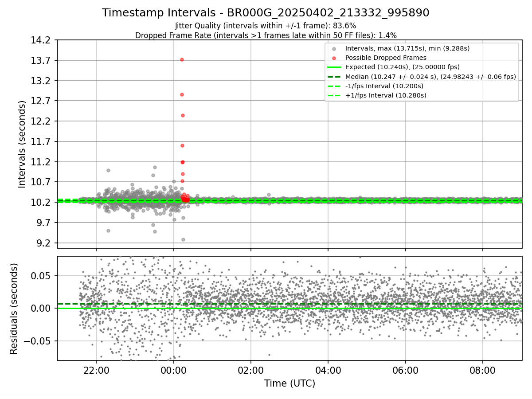
Task: Click the Time (UTC) axis label
Action: pyautogui.click(x=289, y=383)
